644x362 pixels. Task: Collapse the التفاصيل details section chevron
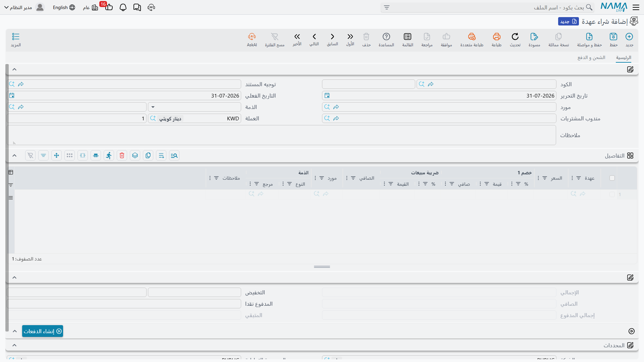pyautogui.click(x=14, y=156)
